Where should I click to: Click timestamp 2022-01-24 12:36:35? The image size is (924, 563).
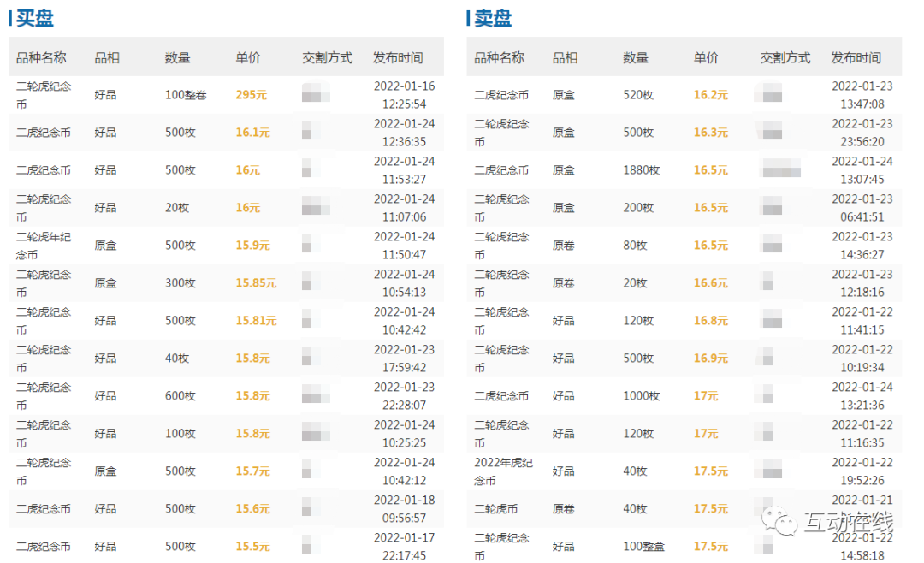click(404, 133)
